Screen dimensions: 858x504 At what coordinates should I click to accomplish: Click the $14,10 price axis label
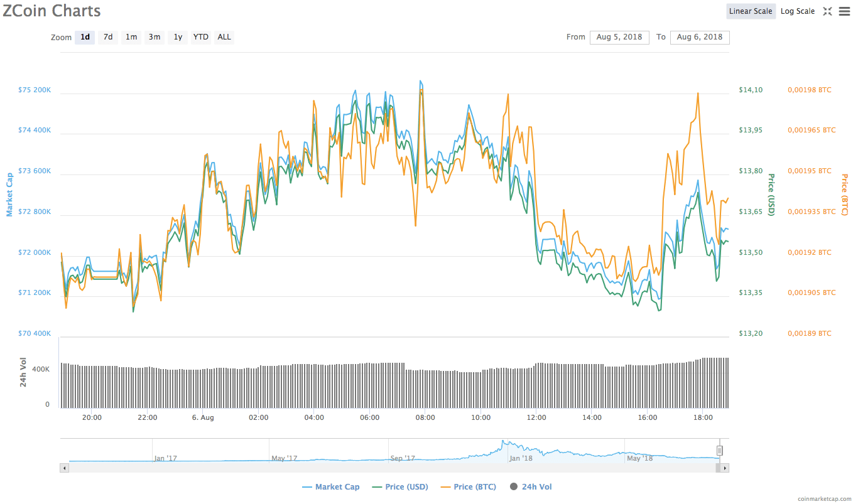point(751,90)
